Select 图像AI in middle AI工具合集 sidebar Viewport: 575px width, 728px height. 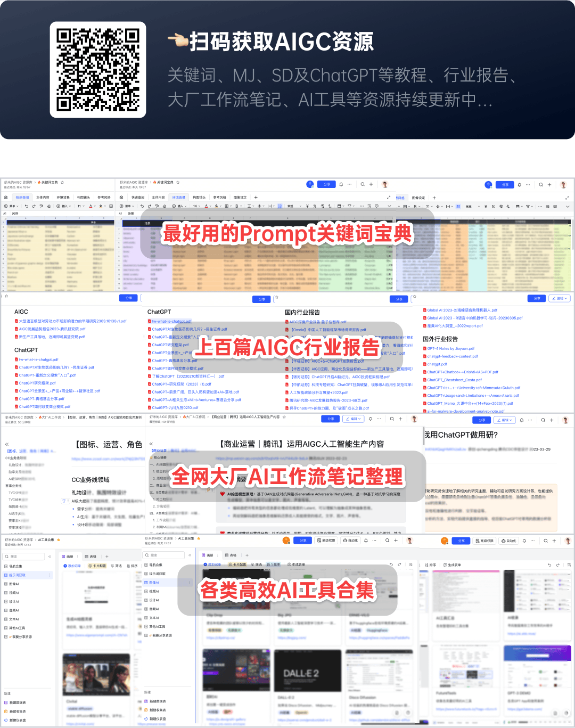coord(167,583)
